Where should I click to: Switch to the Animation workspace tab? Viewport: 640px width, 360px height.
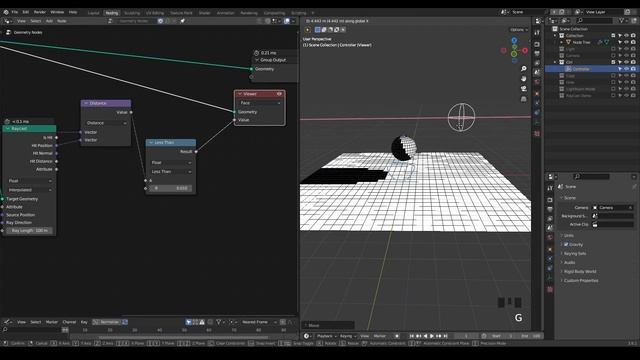coord(225,13)
